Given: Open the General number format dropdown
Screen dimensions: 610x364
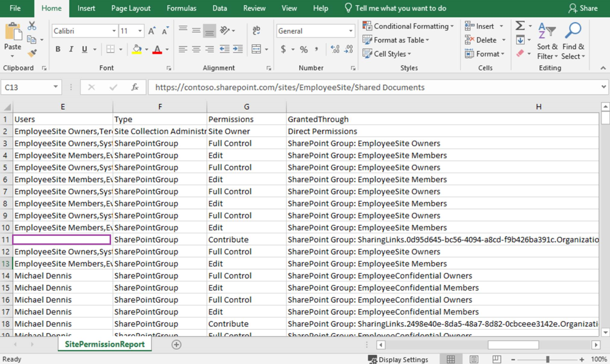Looking at the screenshot, I should coord(350,31).
